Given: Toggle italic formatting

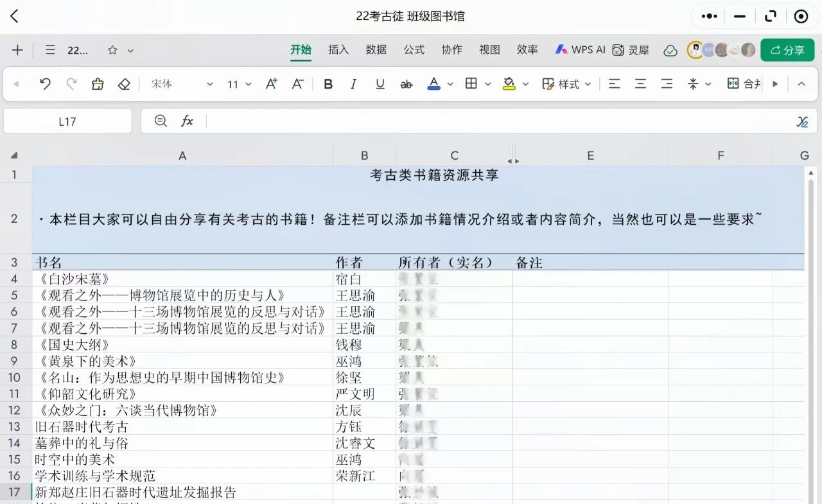Looking at the screenshot, I should [x=353, y=84].
